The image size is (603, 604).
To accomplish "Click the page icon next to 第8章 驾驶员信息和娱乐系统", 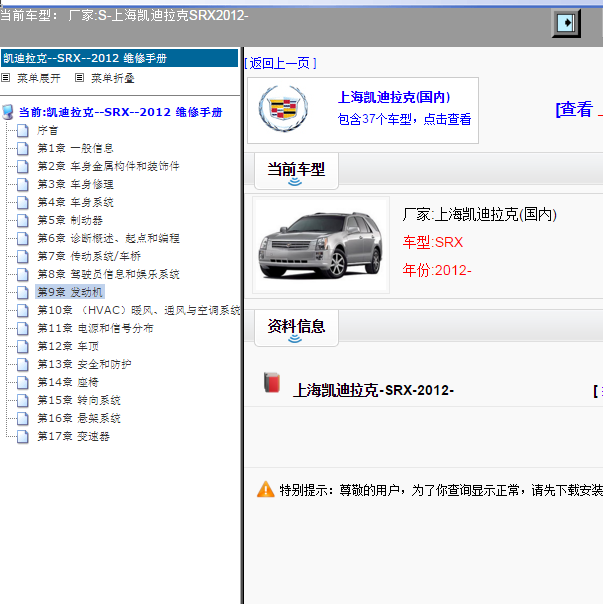I will [23, 274].
